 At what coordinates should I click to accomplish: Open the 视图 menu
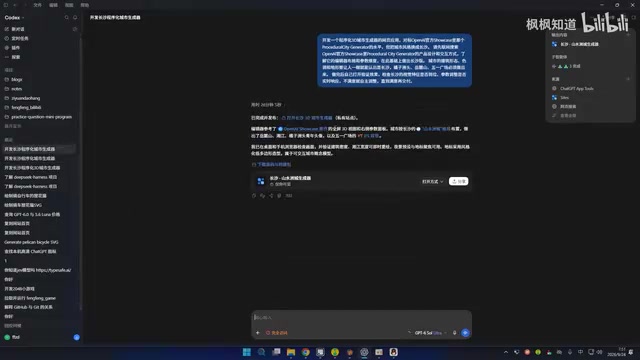pyautogui.click(x=69, y=5)
